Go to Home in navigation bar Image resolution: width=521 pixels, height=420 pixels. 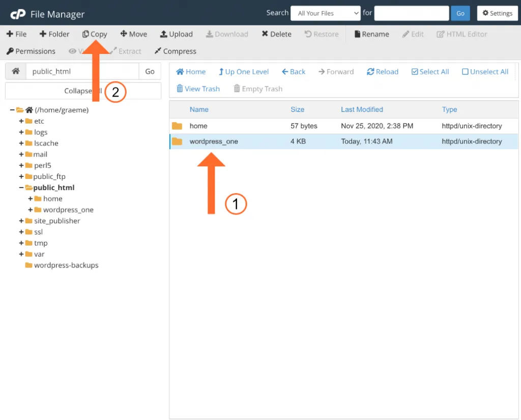pyautogui.click(x=191, y=72)
